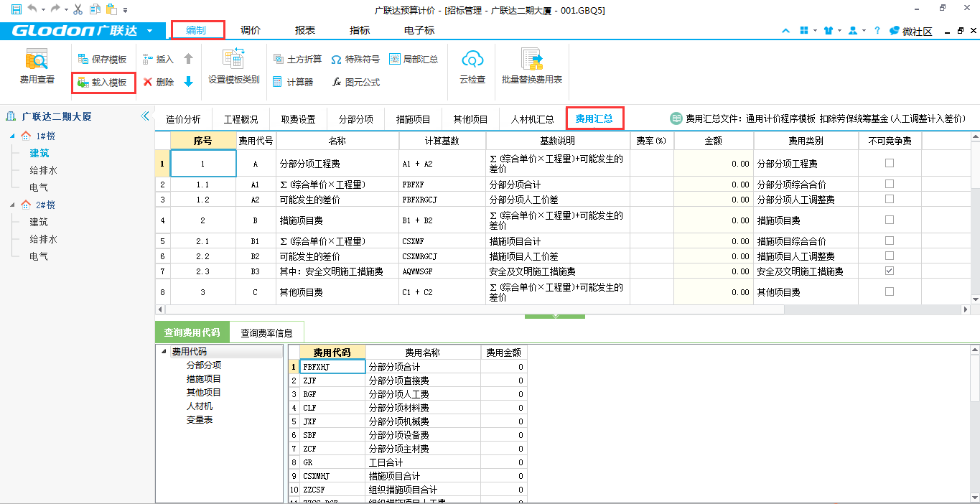The width and height of the screenshot is (980, 504).
Task: Open the Glodon广联达 logo dropdown menu
Action: tap(149, 31)
